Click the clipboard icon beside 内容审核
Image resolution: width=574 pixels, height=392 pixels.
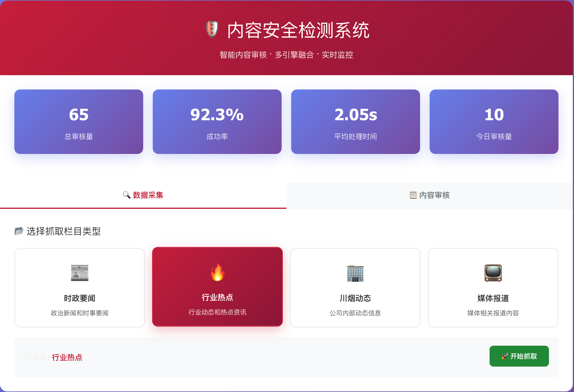pyautogui.click(x=413, y=195)
